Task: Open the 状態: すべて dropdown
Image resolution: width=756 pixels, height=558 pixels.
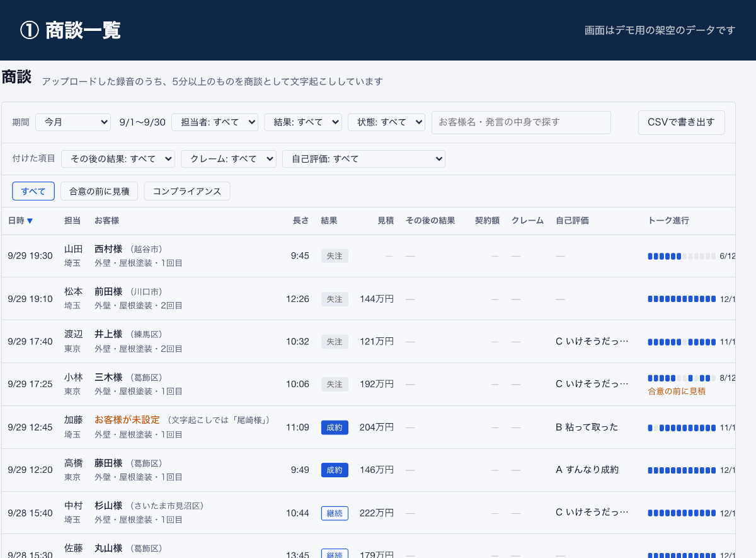Action: point(386,122)
